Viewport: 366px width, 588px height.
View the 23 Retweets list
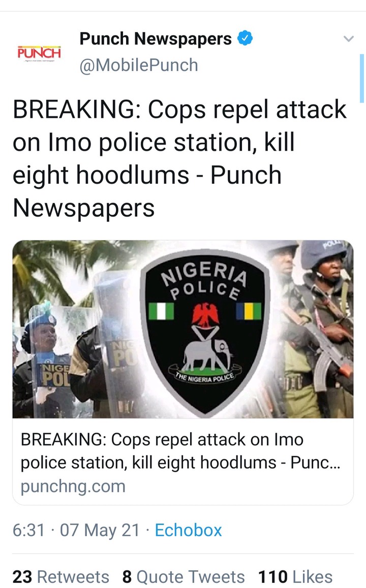click(61, 576)
